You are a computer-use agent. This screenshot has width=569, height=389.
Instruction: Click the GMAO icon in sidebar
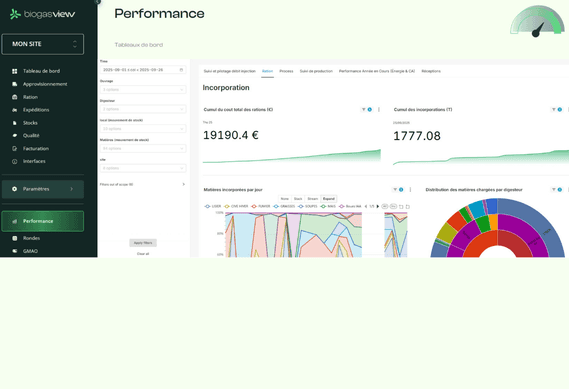(15, 251)
